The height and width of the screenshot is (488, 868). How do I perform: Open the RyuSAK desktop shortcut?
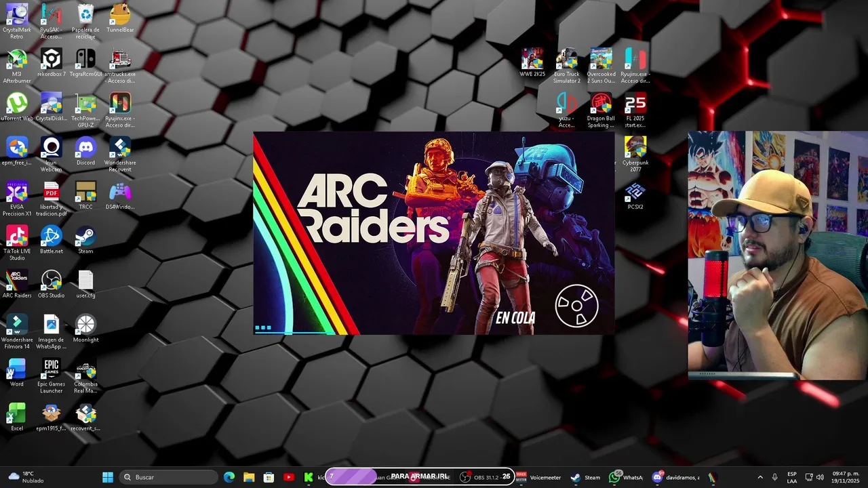pos(51,22)
